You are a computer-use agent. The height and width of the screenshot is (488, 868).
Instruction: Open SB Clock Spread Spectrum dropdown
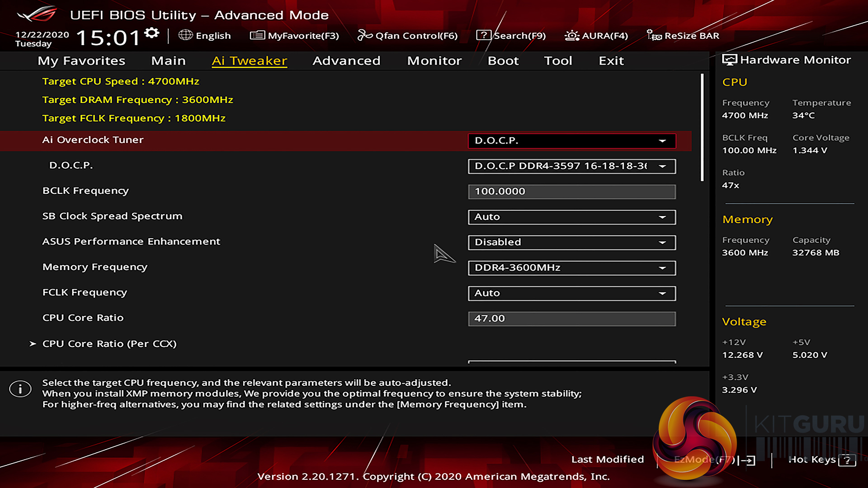[571, 217]
